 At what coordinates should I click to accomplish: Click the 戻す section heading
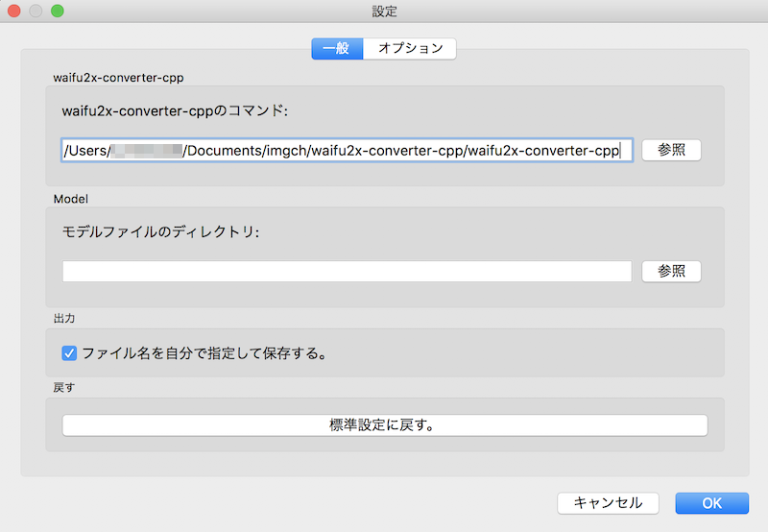coord(64,387)
